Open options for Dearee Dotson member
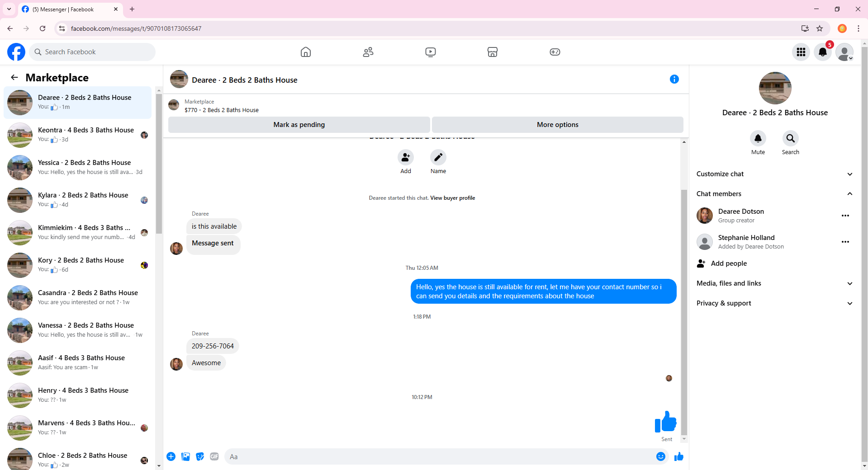This screenshot has height=470, width=868. coord(845,216)
